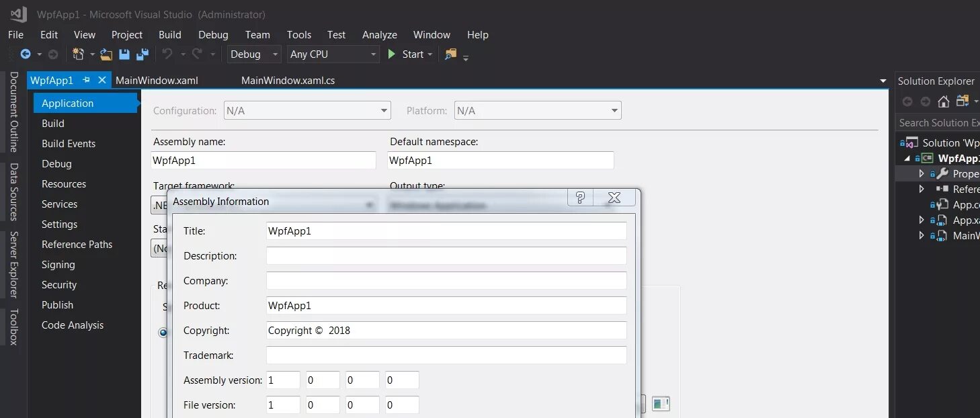Switch to the MainWindow.xaml.cs tab

[x=288, y=80]
